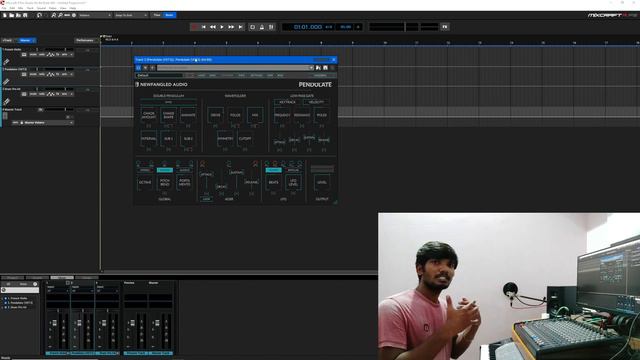Click the Output Level knob
This screenshot has width=640, height=360.
click(x=322, y=182)
